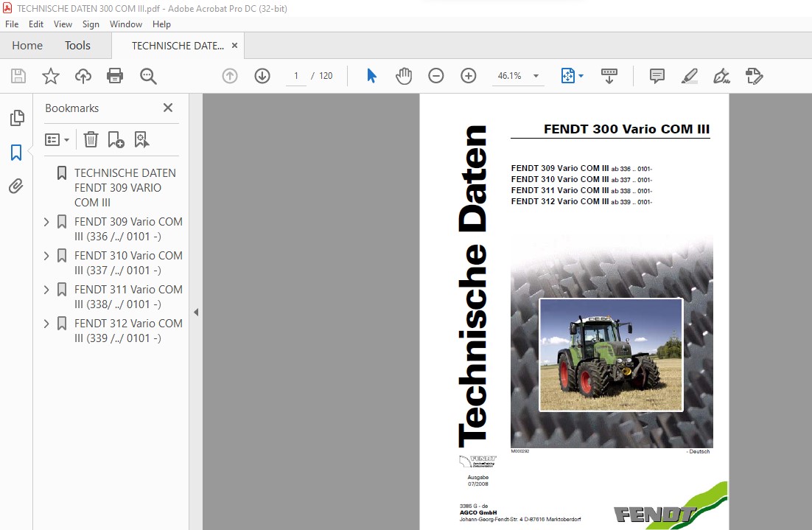This screenshot has width=812, height=530.
Task: Open the Sign menu
Action: 91,24
